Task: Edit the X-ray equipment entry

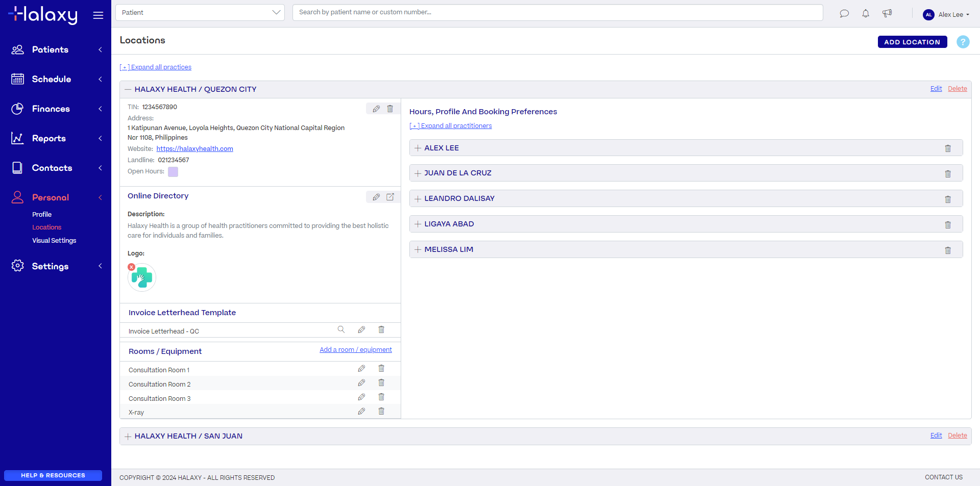Action: [x=361, y=411]
